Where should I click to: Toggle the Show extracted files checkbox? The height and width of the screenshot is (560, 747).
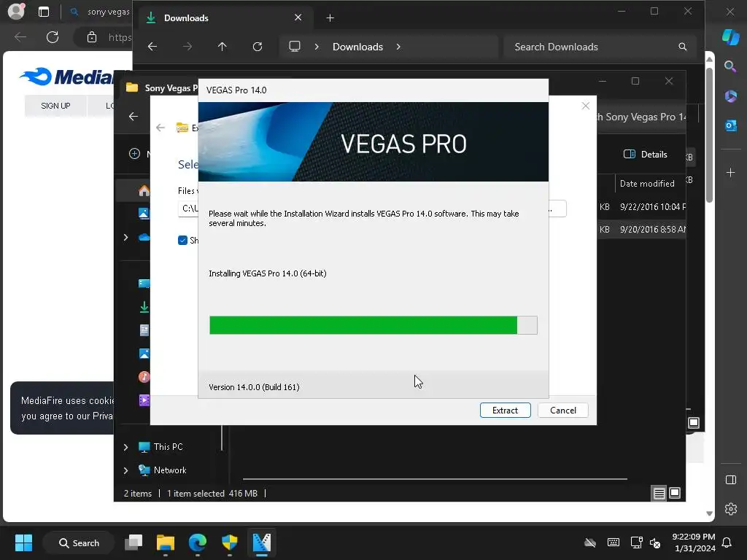click(x=182, y=241)
